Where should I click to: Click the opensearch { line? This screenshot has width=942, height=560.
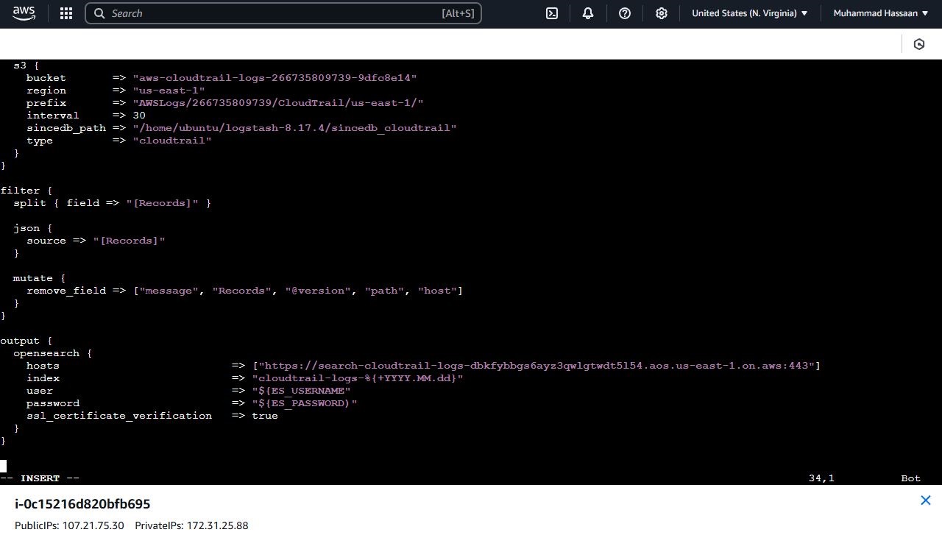53,353
